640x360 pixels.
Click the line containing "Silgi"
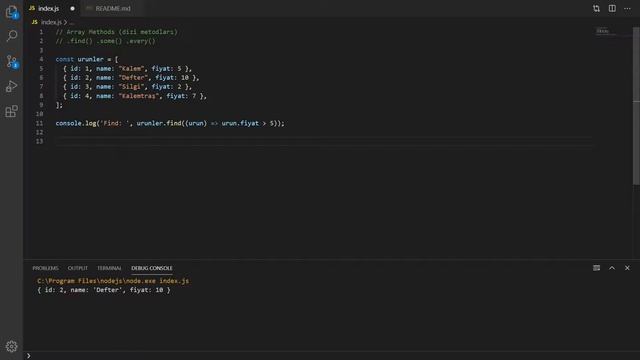coord(127,87)
